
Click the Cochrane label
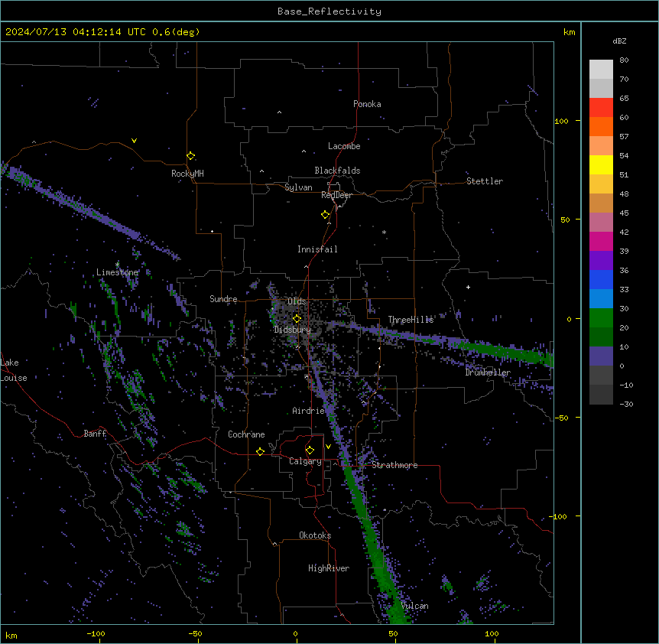pyautogui.click(x=246, y=434)
